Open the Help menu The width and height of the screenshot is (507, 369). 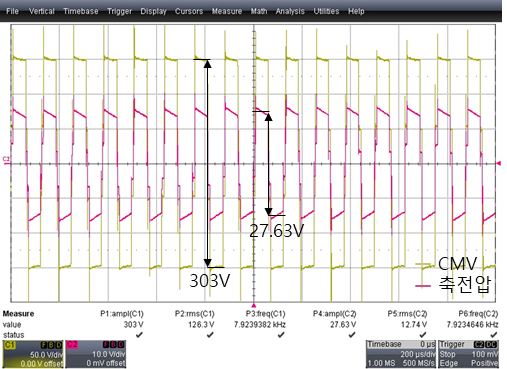[x=356, y=11]
